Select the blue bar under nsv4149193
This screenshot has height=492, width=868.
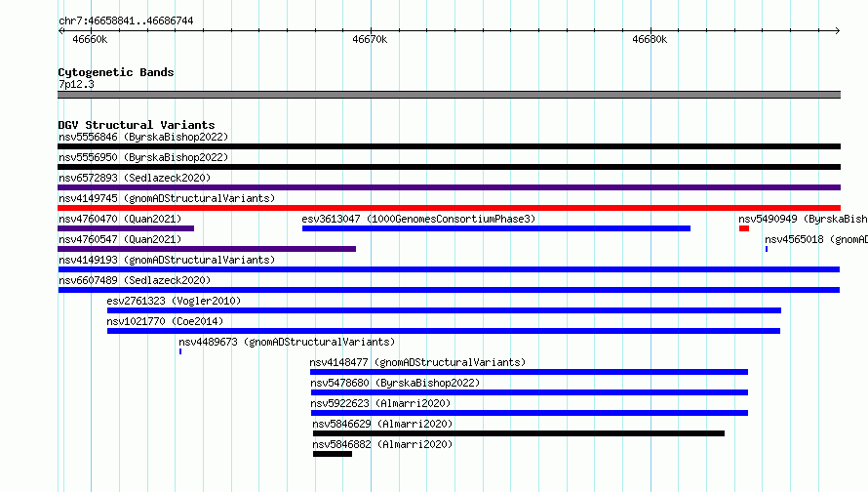click(449, 269)
